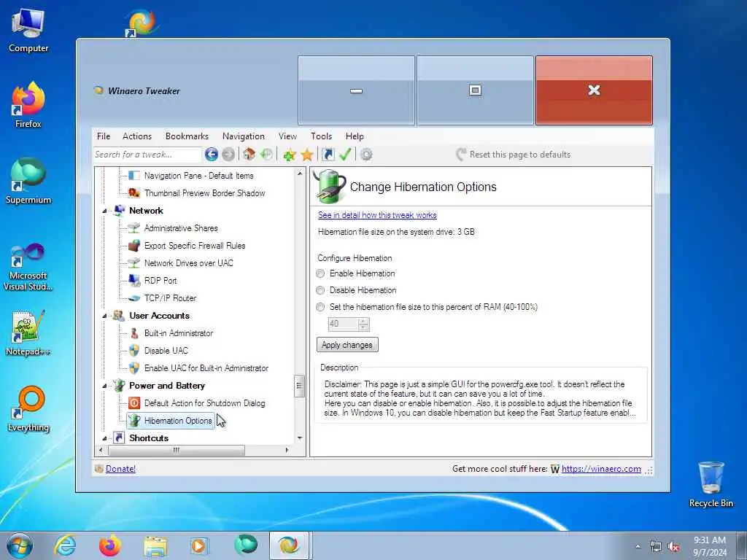Click the green checkmark toolbar icon

pyautogui.click(x=345, y=155)
